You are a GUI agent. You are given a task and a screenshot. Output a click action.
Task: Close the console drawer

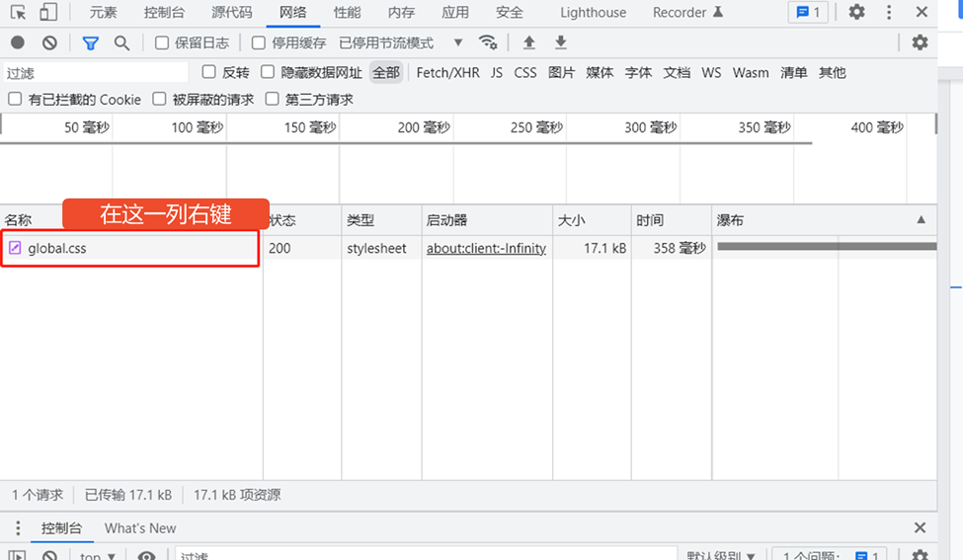pos(920,527)
